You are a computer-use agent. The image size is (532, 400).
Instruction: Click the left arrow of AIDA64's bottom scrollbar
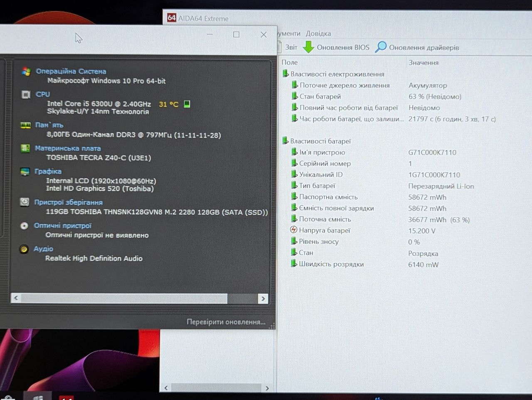(166, 388)
